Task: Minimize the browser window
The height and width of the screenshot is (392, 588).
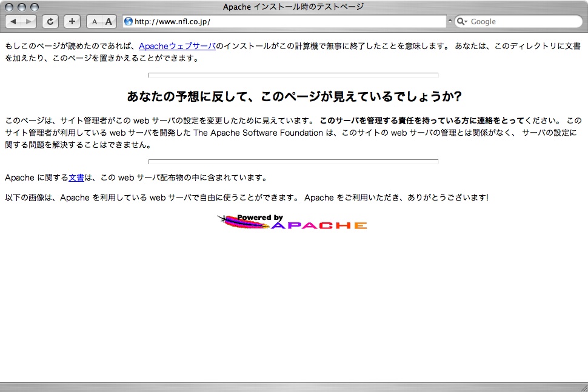Action: 22,7
